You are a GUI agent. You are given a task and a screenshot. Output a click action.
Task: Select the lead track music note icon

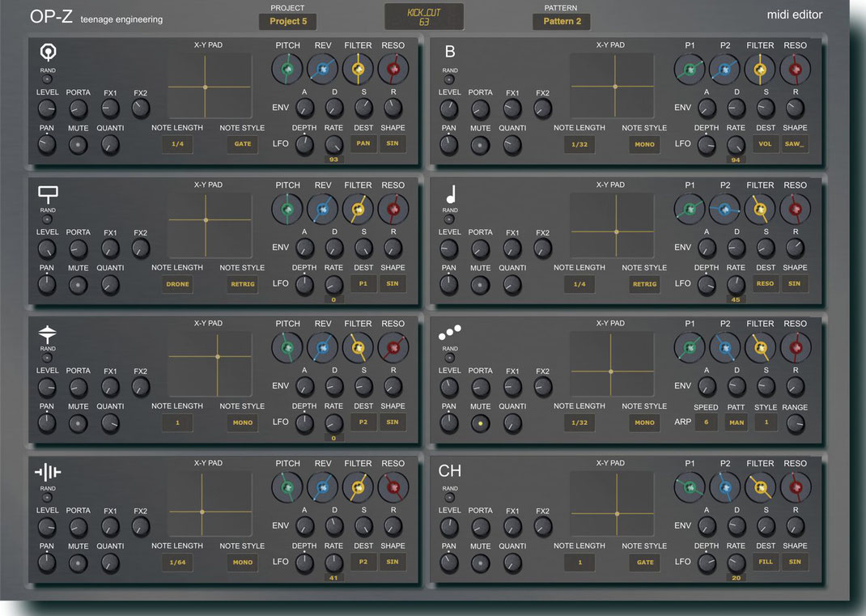click(451, 194)
